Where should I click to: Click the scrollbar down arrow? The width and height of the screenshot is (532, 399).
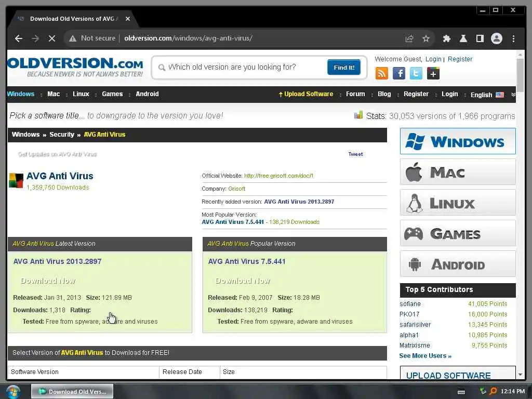(x=520, y=375)
